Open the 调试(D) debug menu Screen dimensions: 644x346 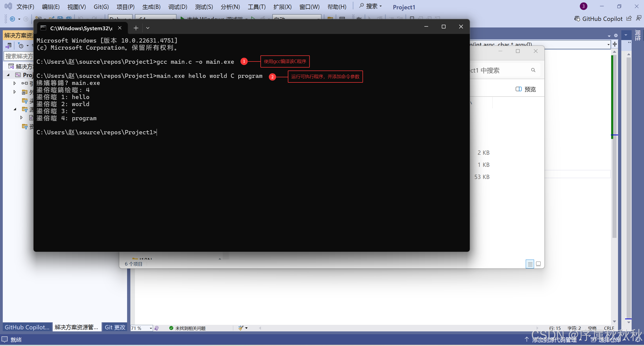[x=178, y=7]
